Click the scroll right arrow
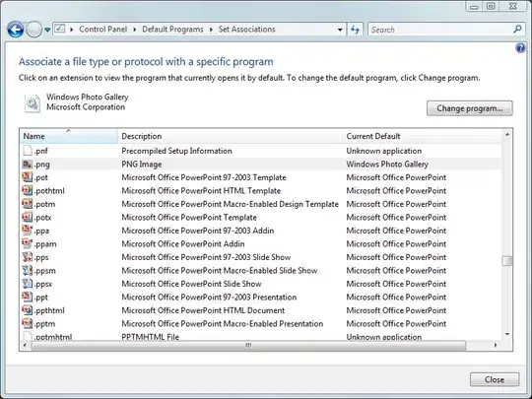This screenshot has width=532, height=399. [496, 345]
